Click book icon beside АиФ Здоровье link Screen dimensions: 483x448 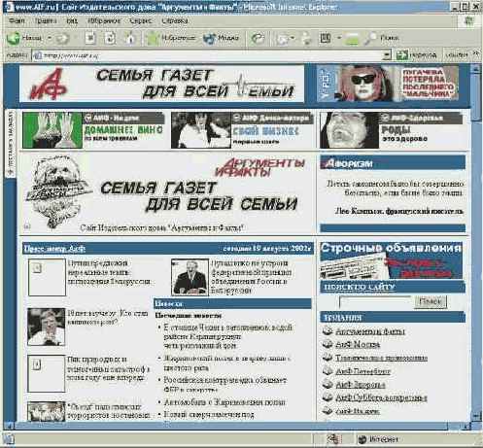[x=328, y=384]
